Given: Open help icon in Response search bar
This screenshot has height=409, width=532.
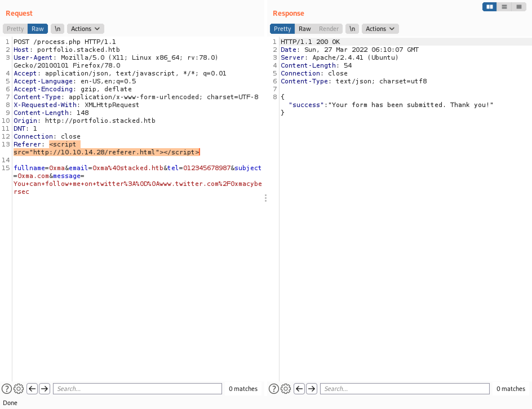Looking at the screenshot, I should (274, 389).
